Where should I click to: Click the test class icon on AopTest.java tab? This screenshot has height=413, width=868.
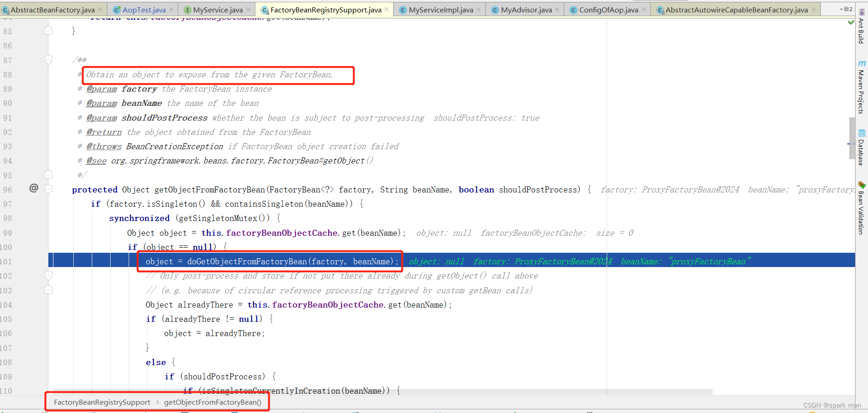point(117,10)
